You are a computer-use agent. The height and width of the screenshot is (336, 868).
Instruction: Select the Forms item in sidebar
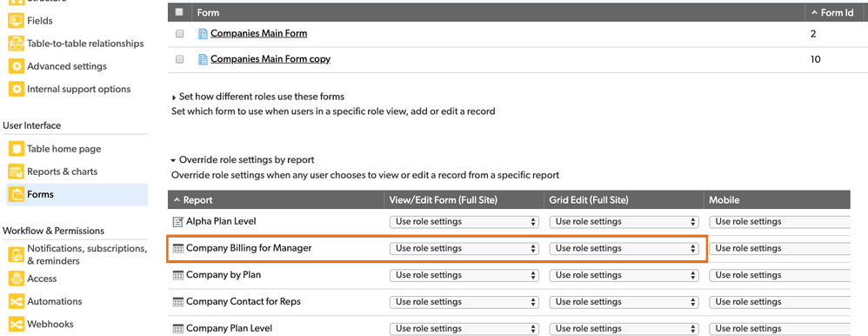[x=77, y=195]
